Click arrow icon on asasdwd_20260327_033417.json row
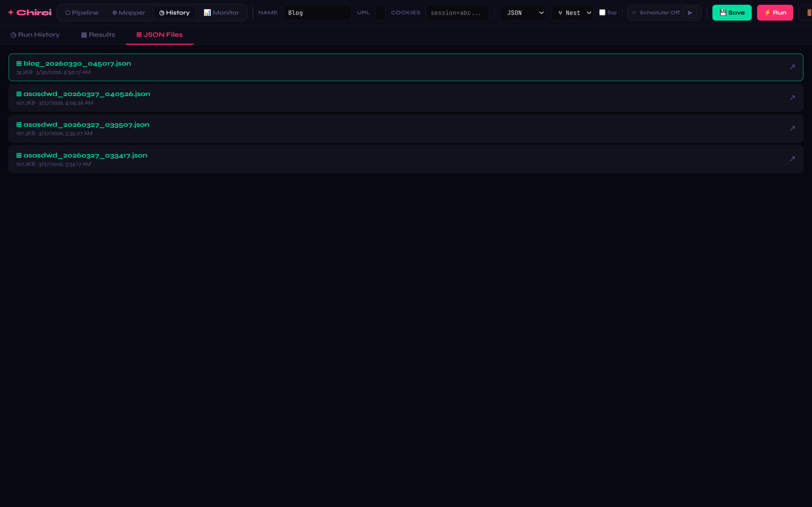The height and width of the screenshot is (507, 812). (x=792, y=159)
